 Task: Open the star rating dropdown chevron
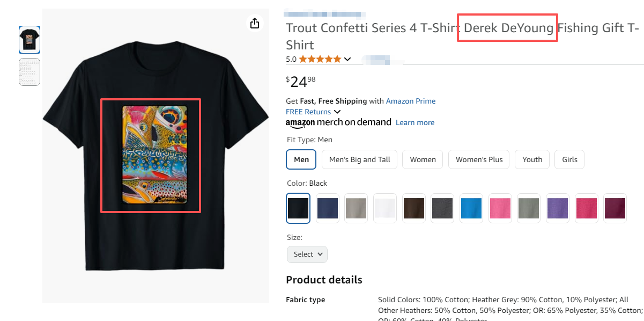click(x=347, y=59)
